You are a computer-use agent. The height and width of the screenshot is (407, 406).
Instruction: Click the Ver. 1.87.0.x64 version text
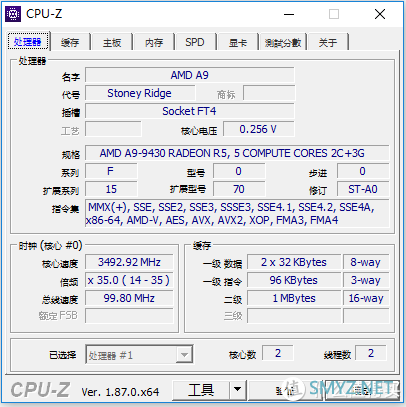point(120,392)
